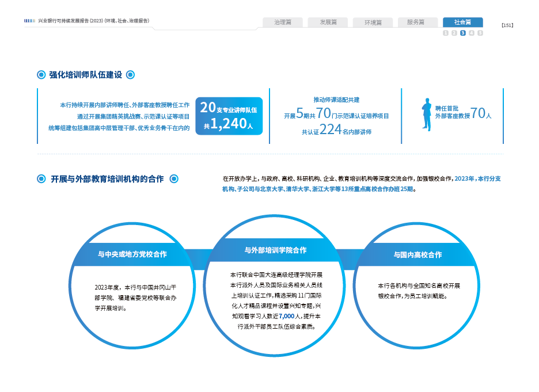This screenshot has width=539, height=392.
Task: Click the active 社会篇 tab
Action: coord(462,22)
